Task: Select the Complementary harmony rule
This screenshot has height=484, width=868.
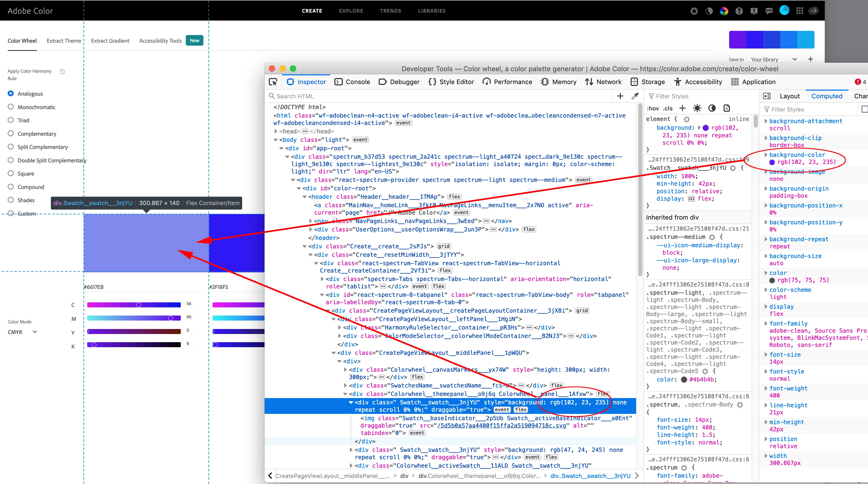Action: 11,133
